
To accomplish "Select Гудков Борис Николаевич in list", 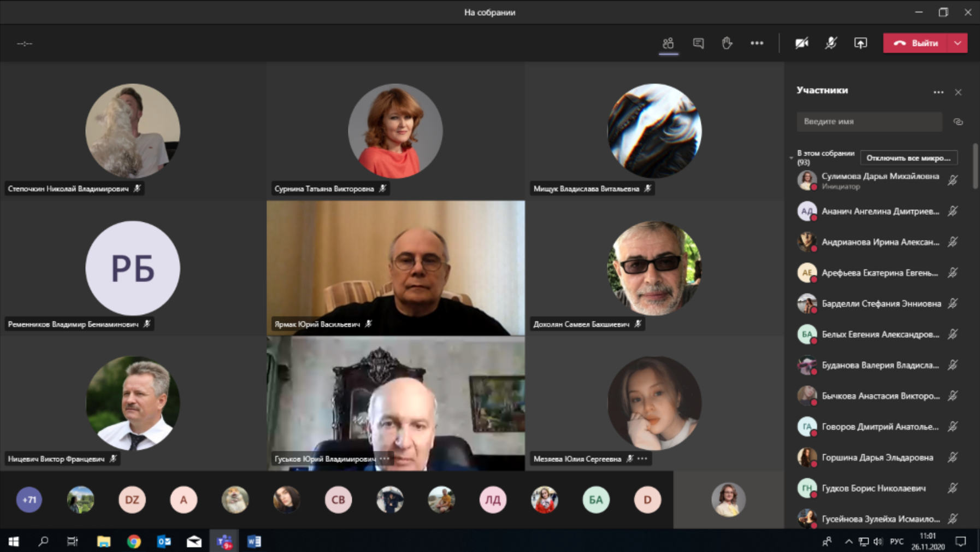I will [x=873, y=489].
